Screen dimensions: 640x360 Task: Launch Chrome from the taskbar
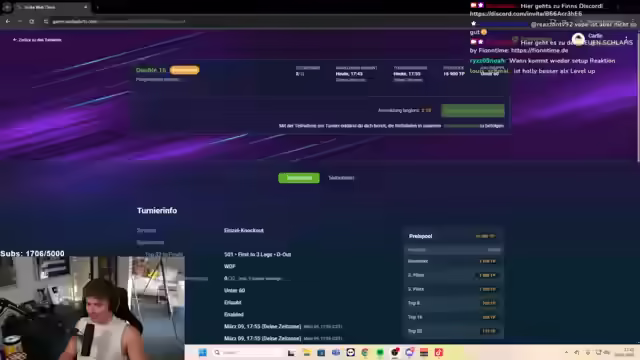click(365, 353)
